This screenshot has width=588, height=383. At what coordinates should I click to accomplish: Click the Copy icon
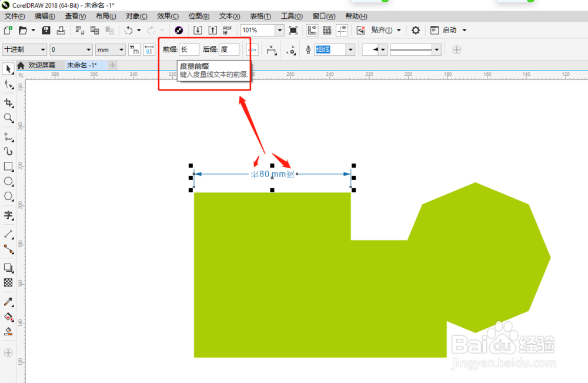(x=95, y=31)
